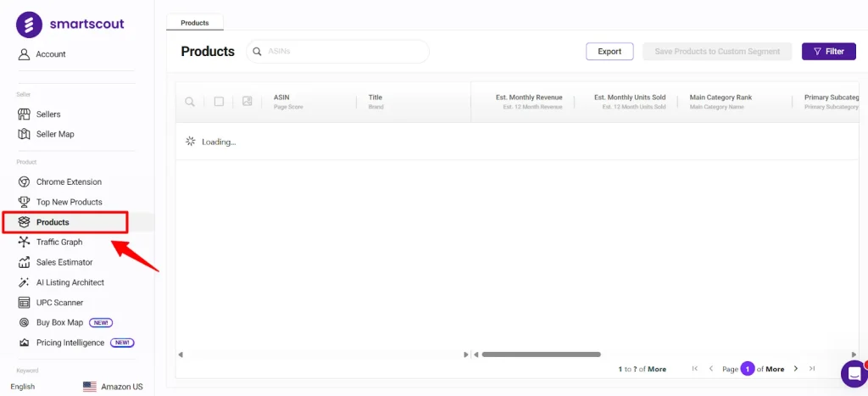Open Top New Products trophy icon

tap(25, 202)
